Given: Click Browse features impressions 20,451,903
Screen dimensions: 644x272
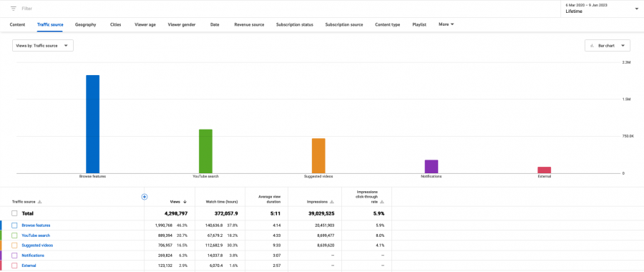Looking at the screenshot, I should 325,225.
